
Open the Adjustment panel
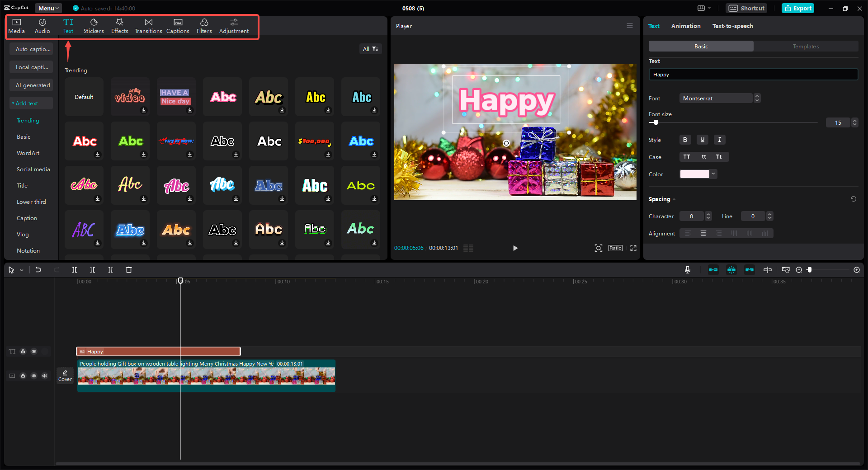coord(234,25)
